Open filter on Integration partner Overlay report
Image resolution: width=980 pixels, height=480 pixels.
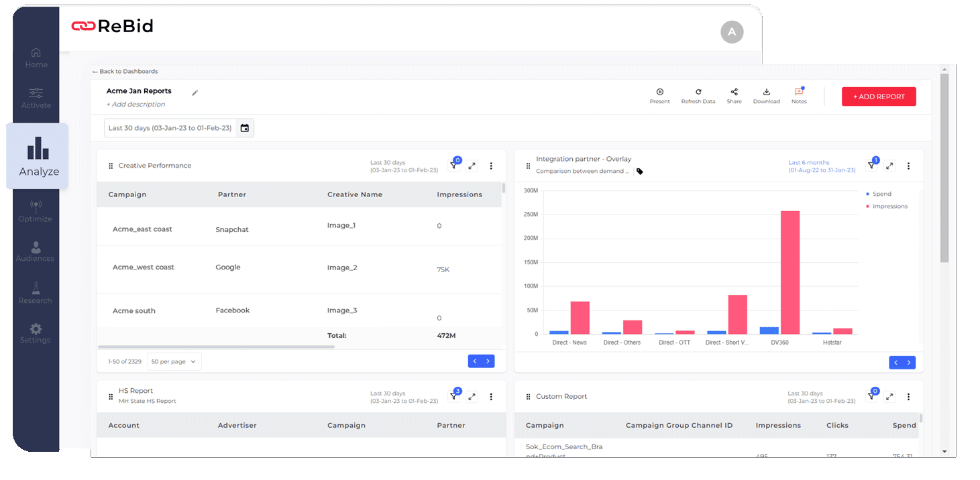[x=872, y=165]
